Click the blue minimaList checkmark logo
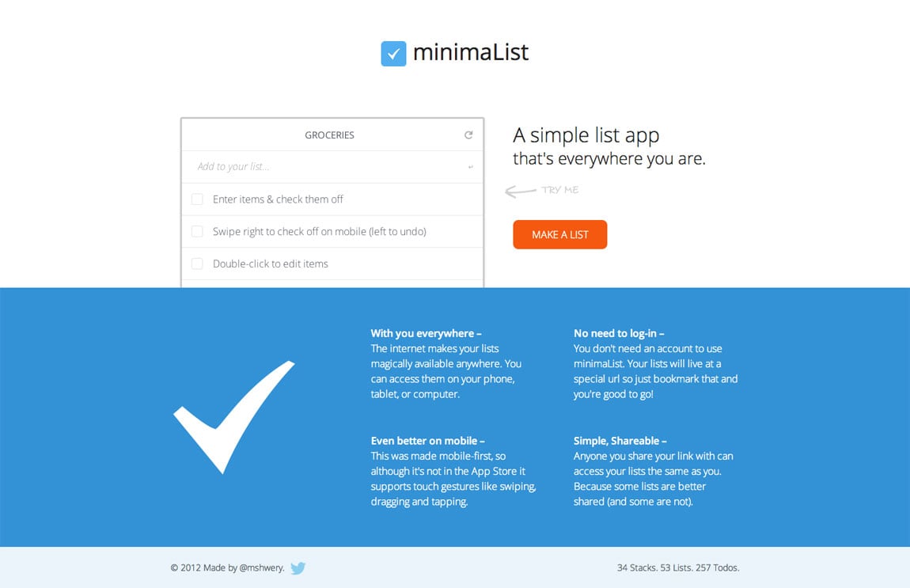 coord(394,54)
